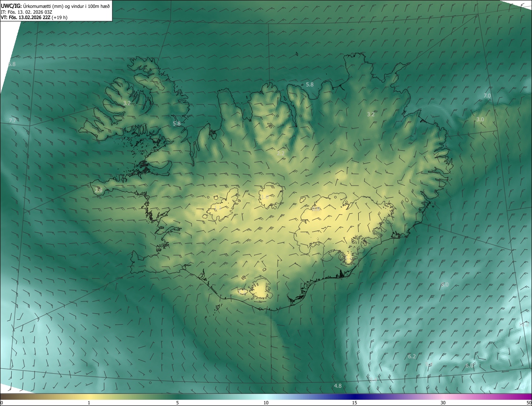Click the "3.2" value over the Westfjords
This screenshot has width=532, height=406.
[127, 103]
